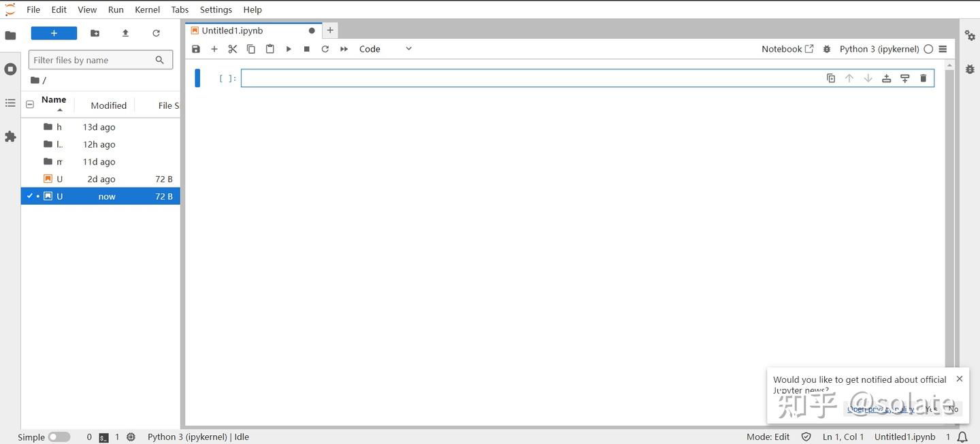Upload files with the upload icon
980x444 pixels.
tap(125, 33)
